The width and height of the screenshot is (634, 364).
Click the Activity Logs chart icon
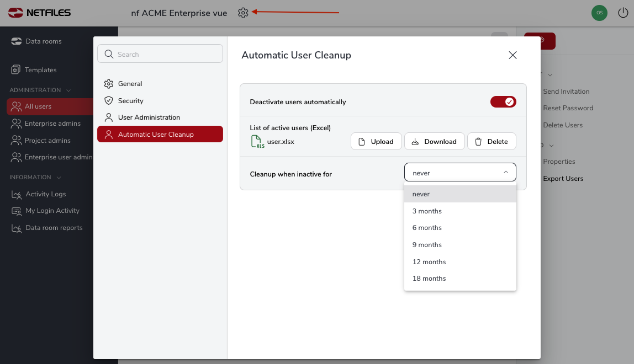[x=16, y=194]
